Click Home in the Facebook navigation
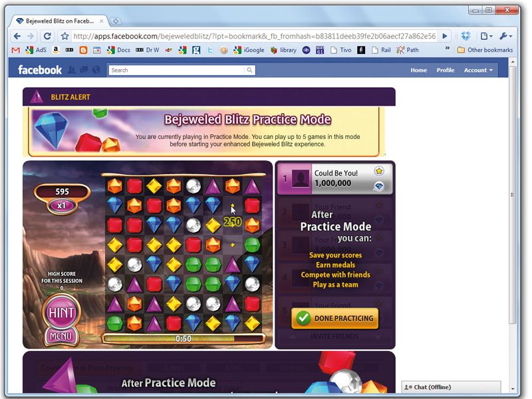Image resolution: width=532 pixels, height=399 pixels. coord(418,70)
